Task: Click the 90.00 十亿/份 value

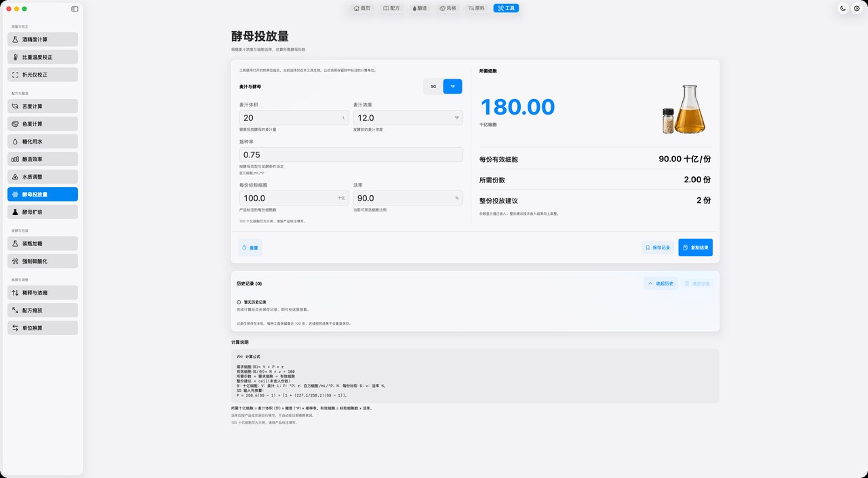Action: coord(685,159)
